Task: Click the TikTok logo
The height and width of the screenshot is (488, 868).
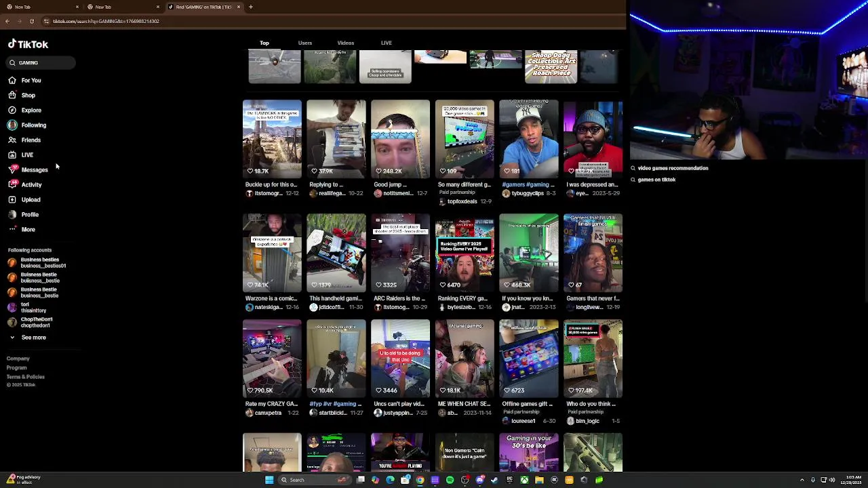Action: click(28, 44)
